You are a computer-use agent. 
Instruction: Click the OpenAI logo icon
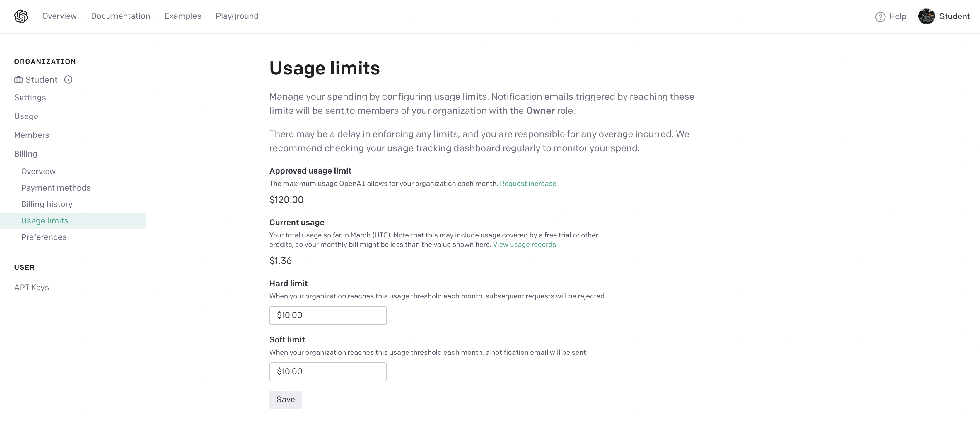click(x=21, y=16)
